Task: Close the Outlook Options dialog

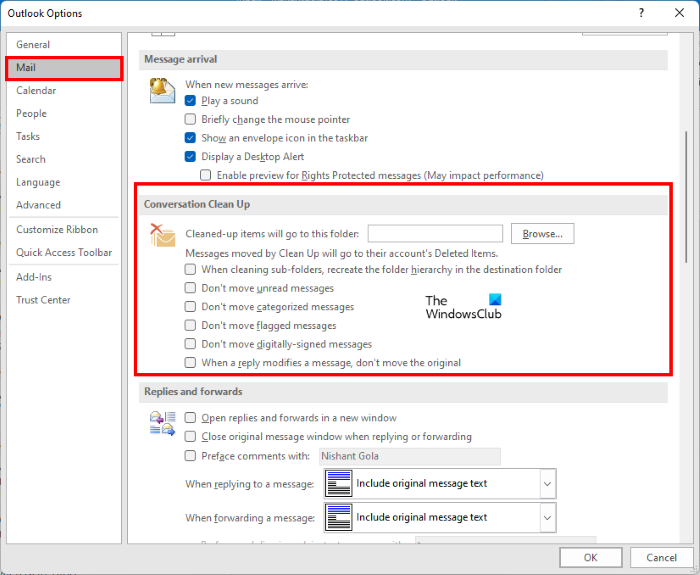Action: point(679,13)
